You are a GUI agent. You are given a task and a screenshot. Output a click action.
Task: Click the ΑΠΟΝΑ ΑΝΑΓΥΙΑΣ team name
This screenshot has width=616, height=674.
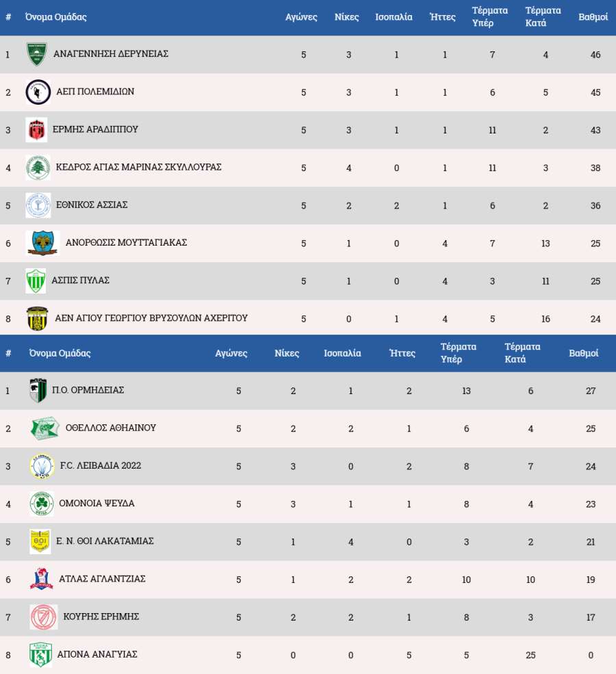(98, 654)
